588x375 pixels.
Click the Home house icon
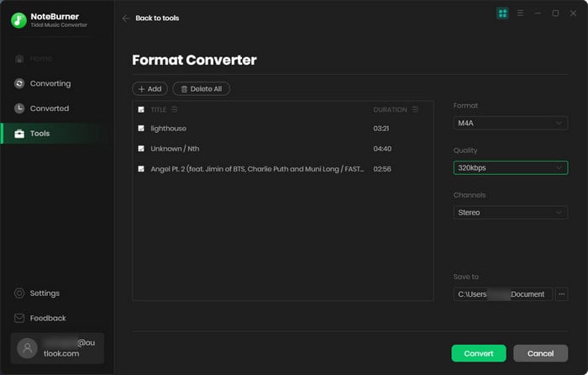[19, 59]
